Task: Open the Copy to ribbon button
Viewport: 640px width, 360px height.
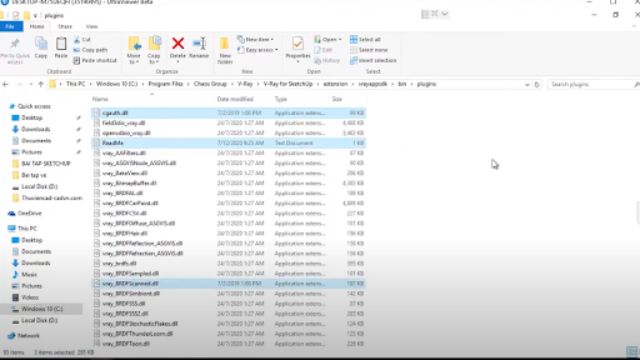Action: (154, 50)
